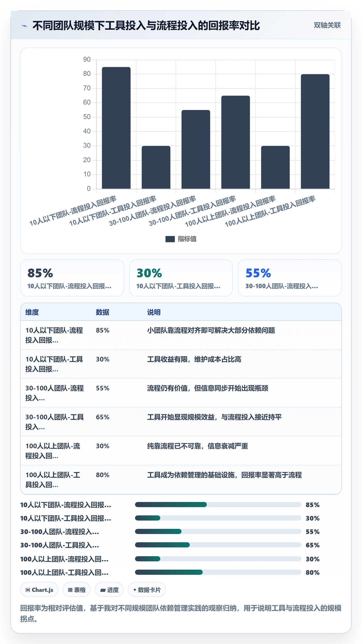The width and height of the screenshot is (362, 644).
Task: Click the 数据卡片 tag
Action: pos(147,590)
